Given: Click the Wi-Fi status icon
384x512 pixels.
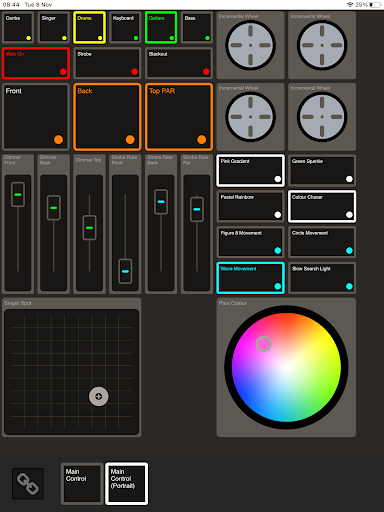Looking at the screenshot, I should pyautogui.click(x=350, y=5).
